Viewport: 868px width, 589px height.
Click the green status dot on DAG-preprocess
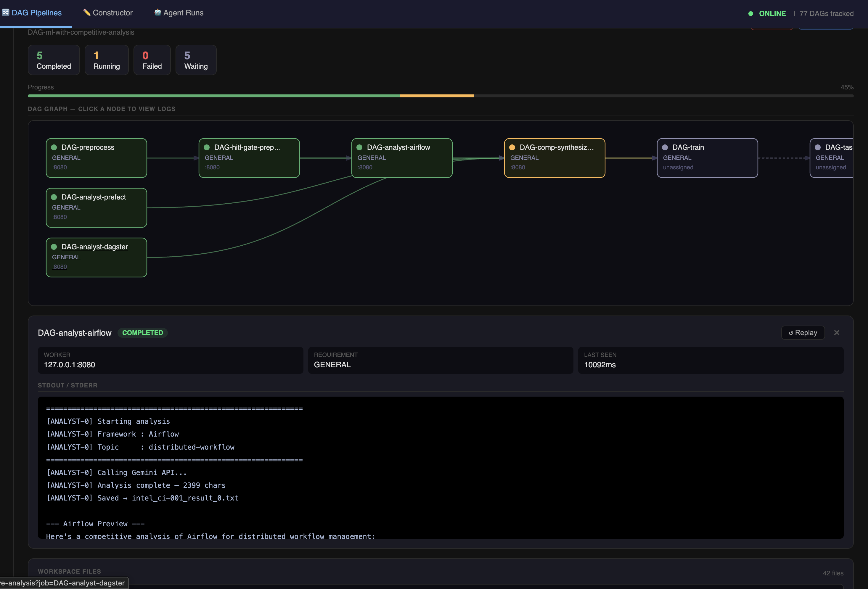[54, 147]
